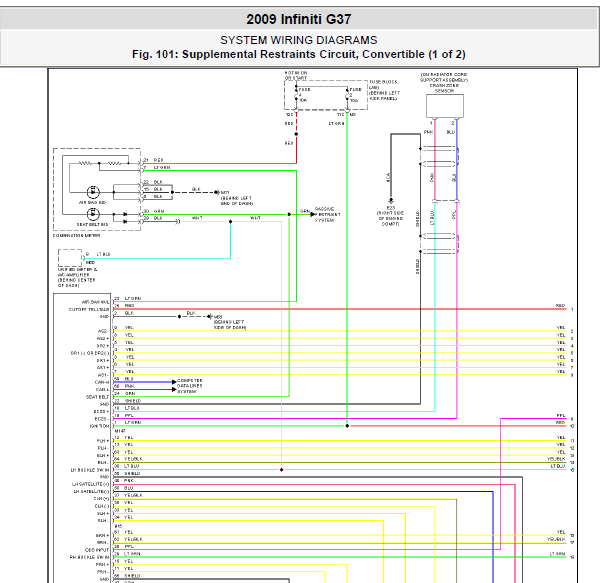This screenshot has width=601, height=583.
Task: Click the 'LH SATELLITE (+)' pin label
Action: point(90,484)
